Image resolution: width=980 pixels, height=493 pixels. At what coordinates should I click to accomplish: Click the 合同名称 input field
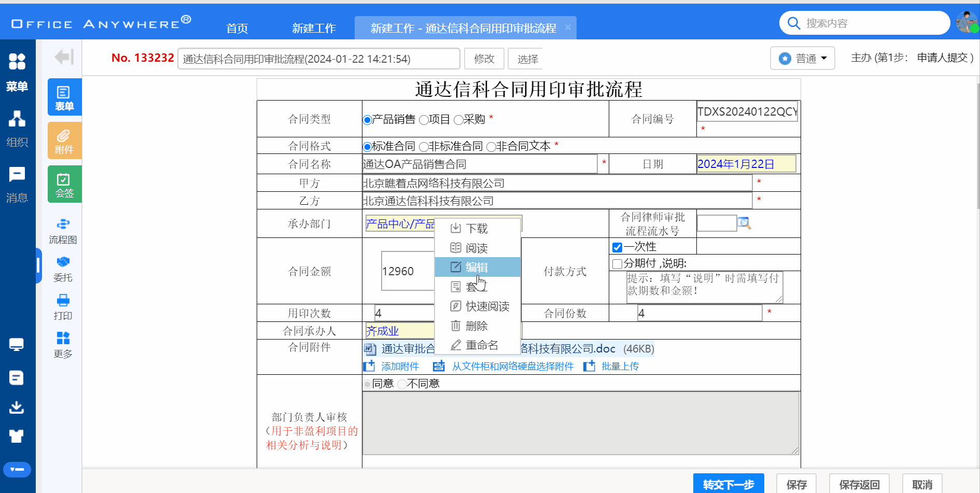pos(480,164)
